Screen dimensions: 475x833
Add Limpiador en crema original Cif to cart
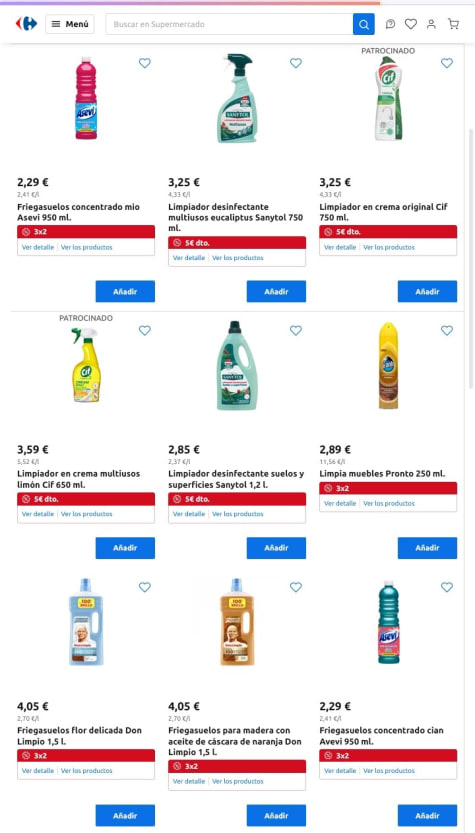coord(427,291)
